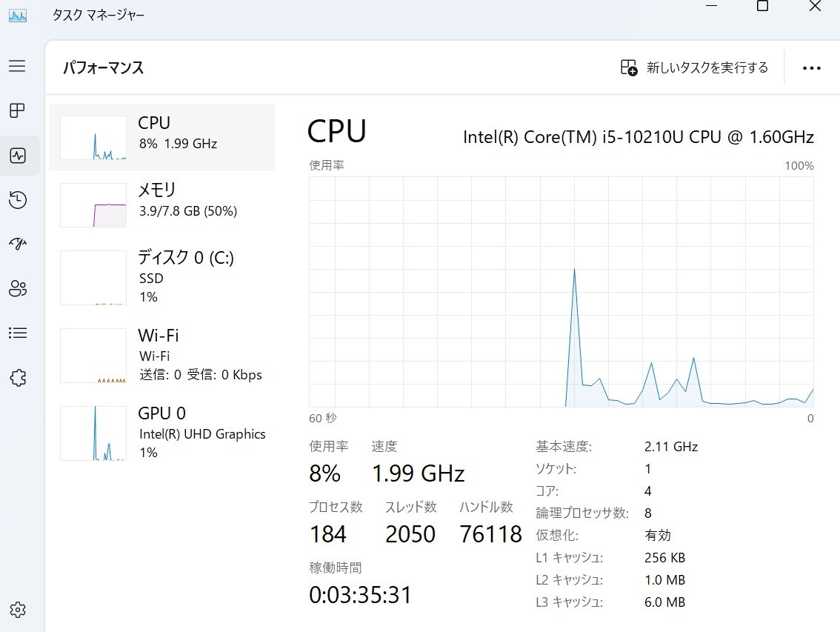Open the hamburger navigation menu

[x=17, y=66]
